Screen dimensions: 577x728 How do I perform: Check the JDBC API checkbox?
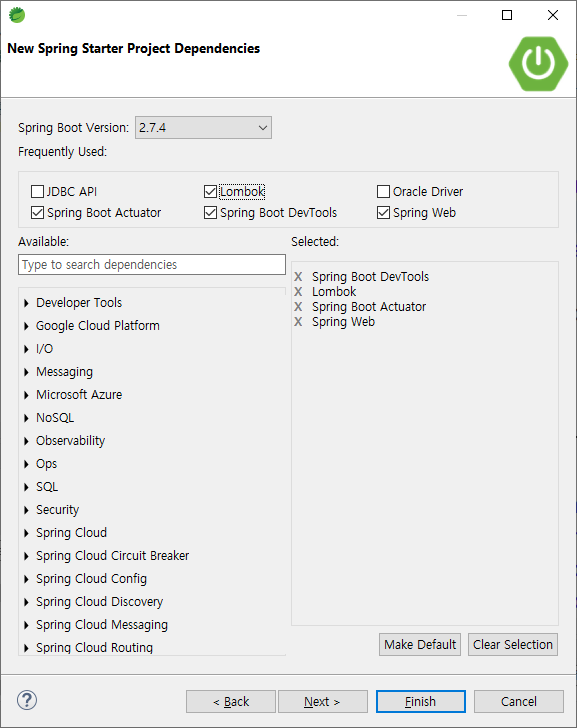click(x=37, y=191)
